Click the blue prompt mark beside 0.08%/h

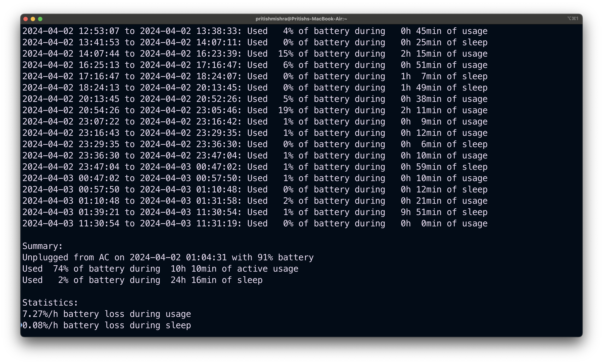(x=22, y=325)
